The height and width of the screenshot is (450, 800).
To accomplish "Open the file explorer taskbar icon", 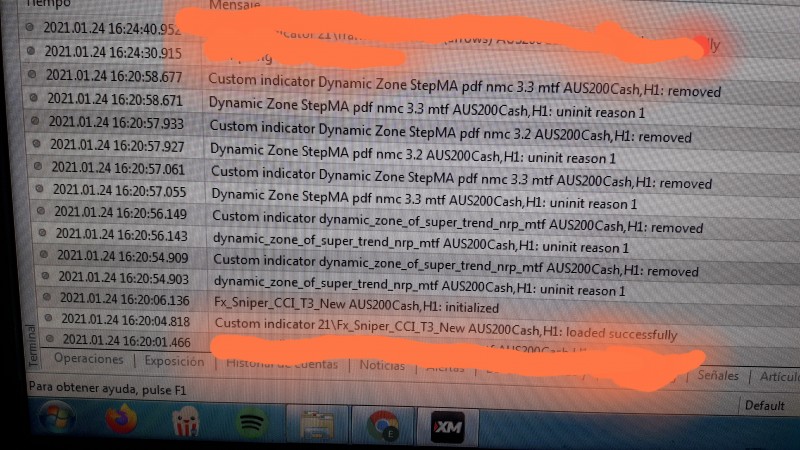I will (317, 425).
